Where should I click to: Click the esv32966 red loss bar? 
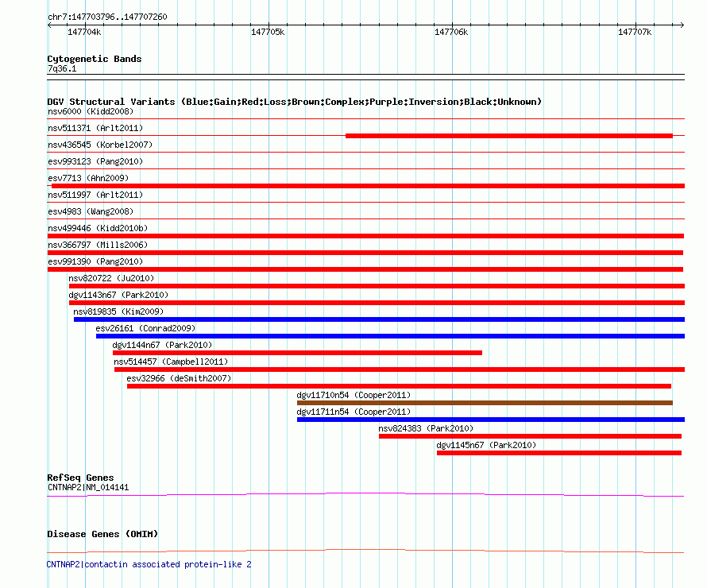click(399, 386)
